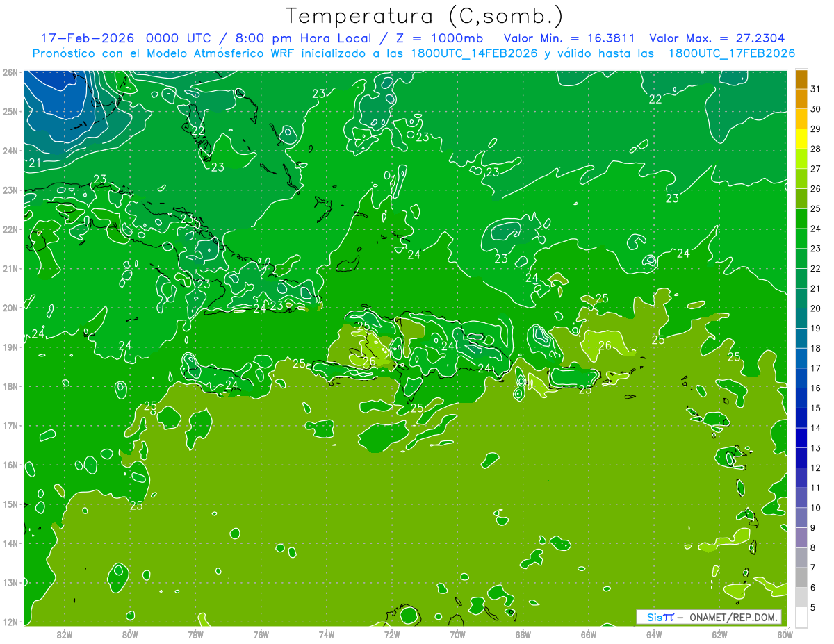This screenshot has width=834, height=644.
Task: Click the 64W longitude axis label
Action: 654,634
